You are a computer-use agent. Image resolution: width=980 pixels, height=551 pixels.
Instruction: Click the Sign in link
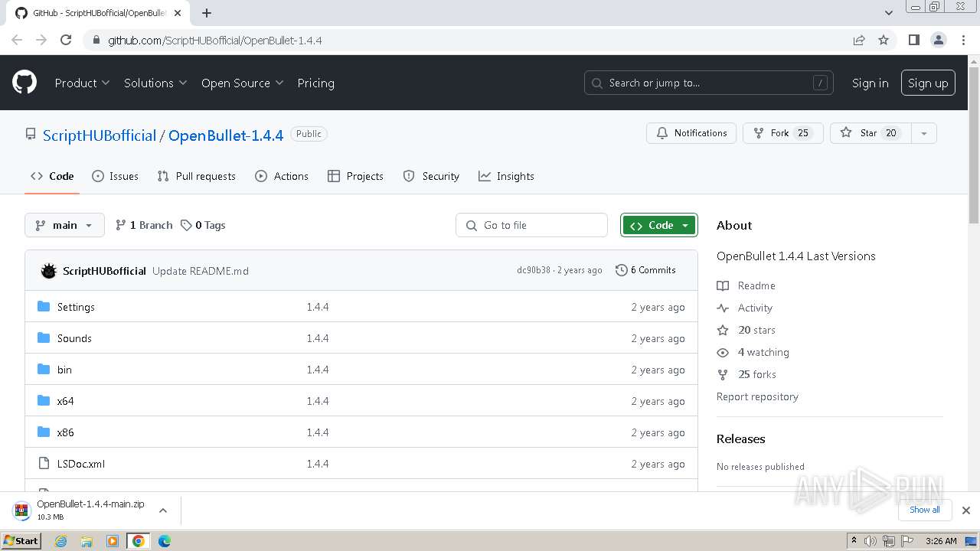[870, 83]
